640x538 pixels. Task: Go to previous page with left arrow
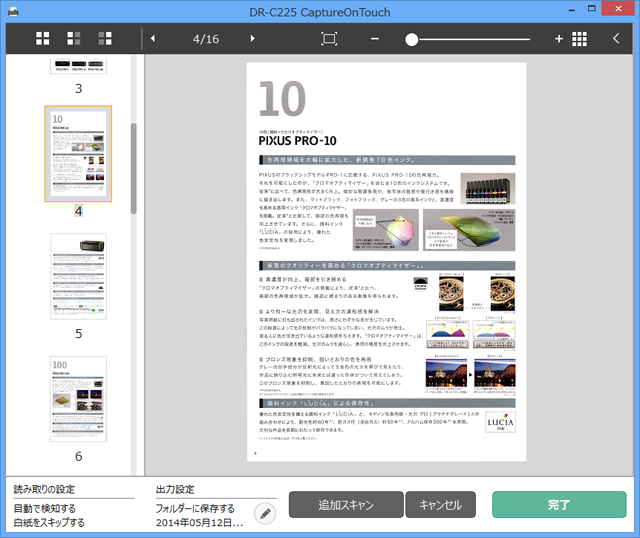coord(153,38)
